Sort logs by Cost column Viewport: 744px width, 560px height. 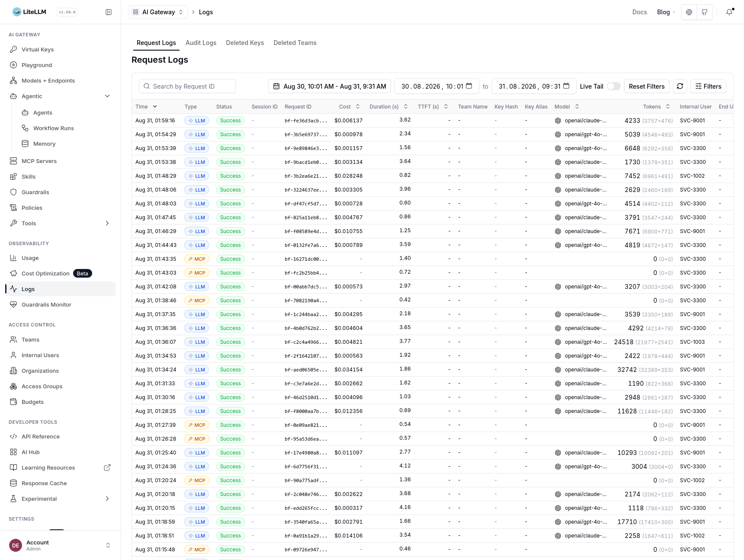(x=350, y=107)
